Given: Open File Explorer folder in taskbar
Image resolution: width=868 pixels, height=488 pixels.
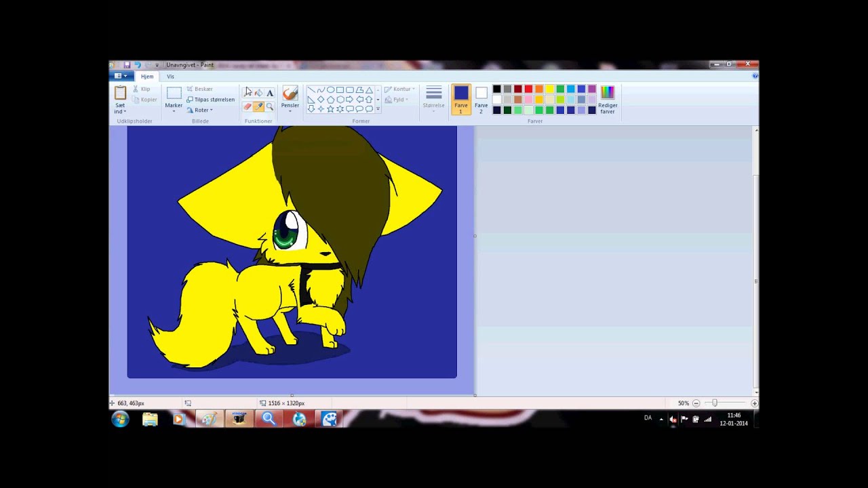Looking at the screenshot, I should pyautogui.click(x=150, y=420).
